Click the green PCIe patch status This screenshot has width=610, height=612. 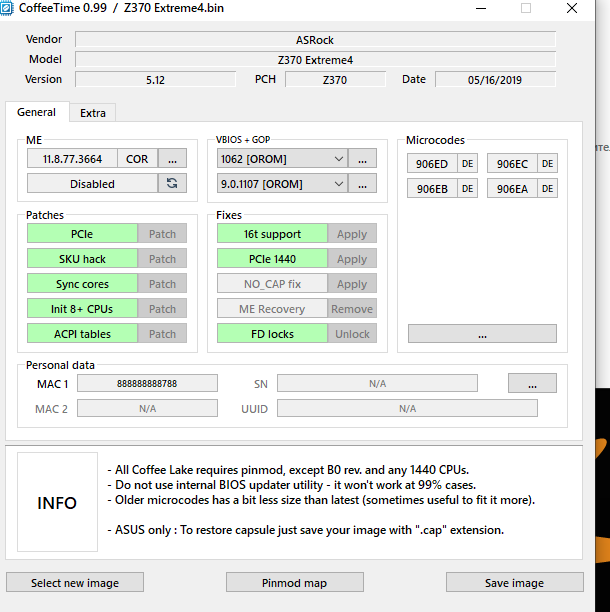click(82, 234)
